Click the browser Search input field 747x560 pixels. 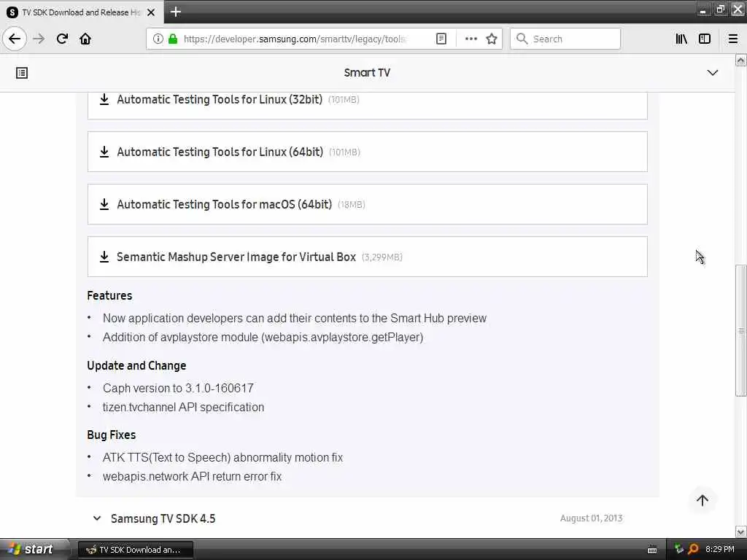coord(565,39)
